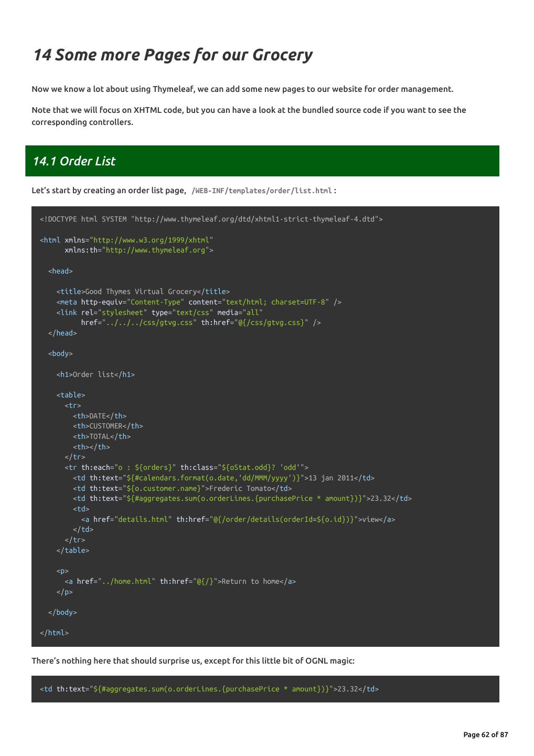Click the chapter heading "14 Some more Pages for our Grocery"
Screen dimensions: 534x756
pyautogui.click(x=173, y=55)
